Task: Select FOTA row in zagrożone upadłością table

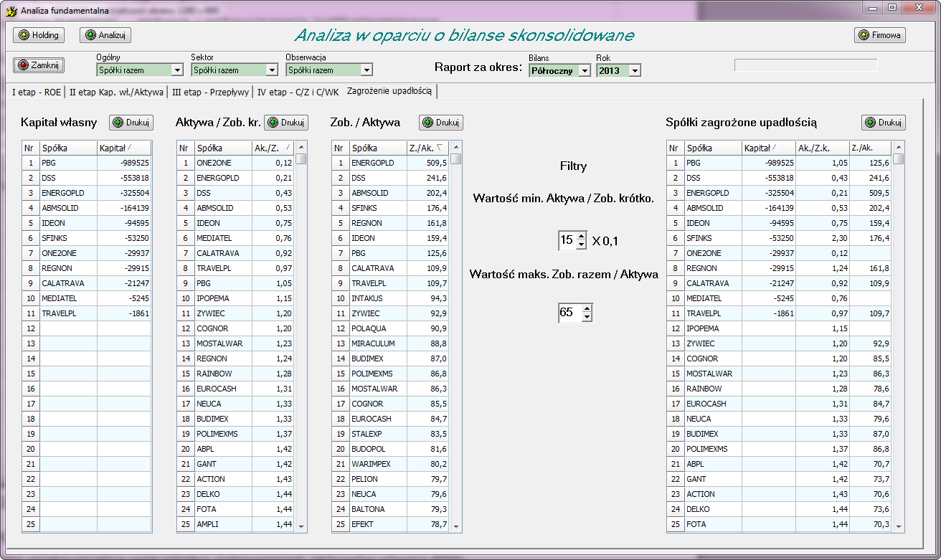Action: click(x=780, y=524)
